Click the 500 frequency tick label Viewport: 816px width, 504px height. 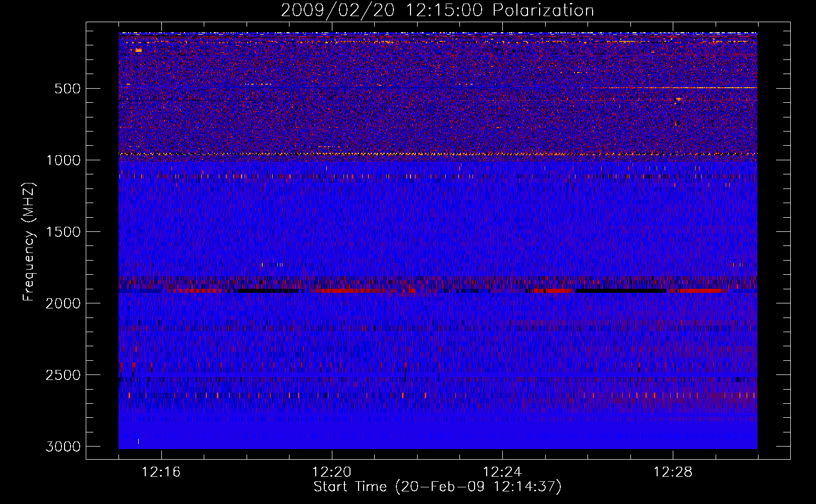[68, 89]
